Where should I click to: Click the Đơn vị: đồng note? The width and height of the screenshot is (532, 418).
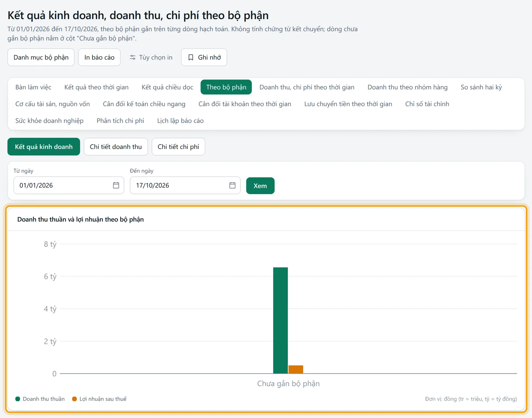coord(471,399)
